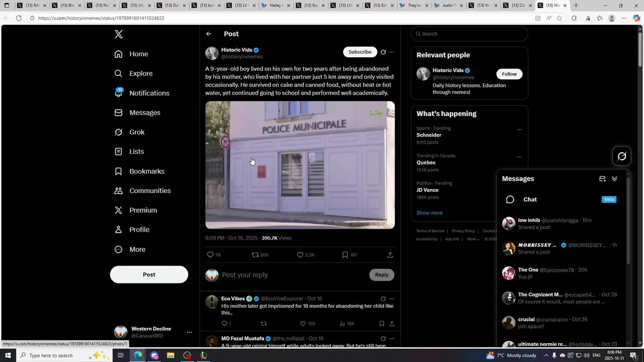
Task: Open Privacy Policy link
Action: click(463, 231)
